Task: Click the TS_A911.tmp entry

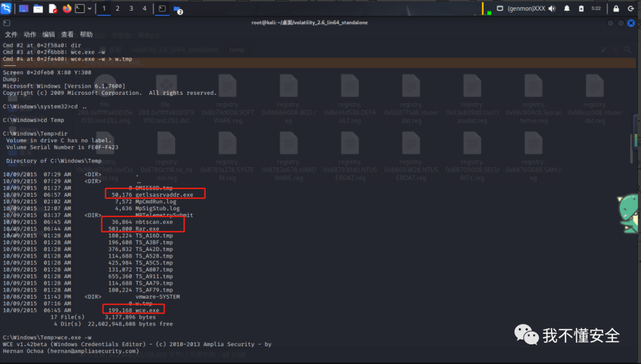Action: [154, 276]
